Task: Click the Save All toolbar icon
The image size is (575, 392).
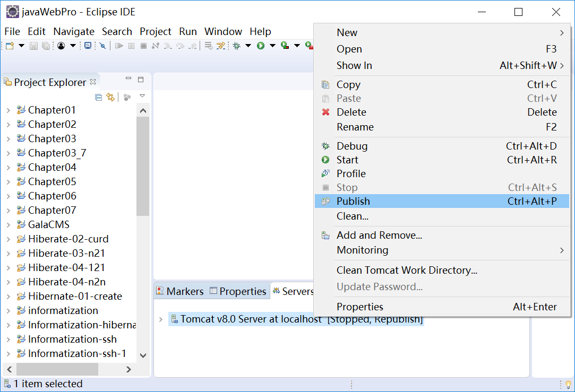Action: (x=46, y=46)
